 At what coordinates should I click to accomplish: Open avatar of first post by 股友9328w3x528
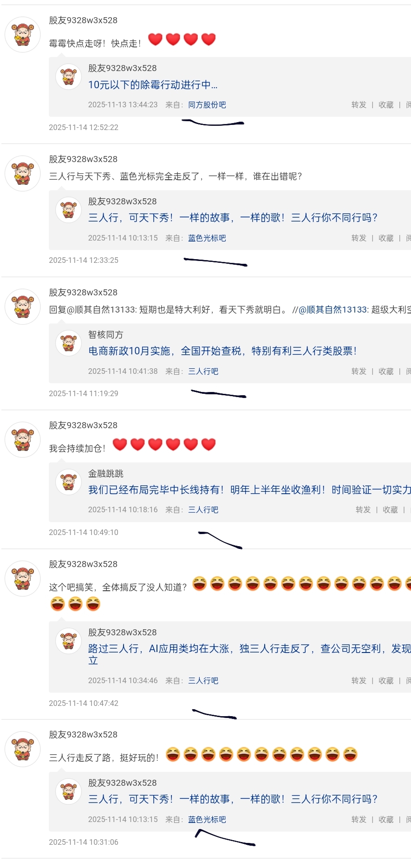23,35
